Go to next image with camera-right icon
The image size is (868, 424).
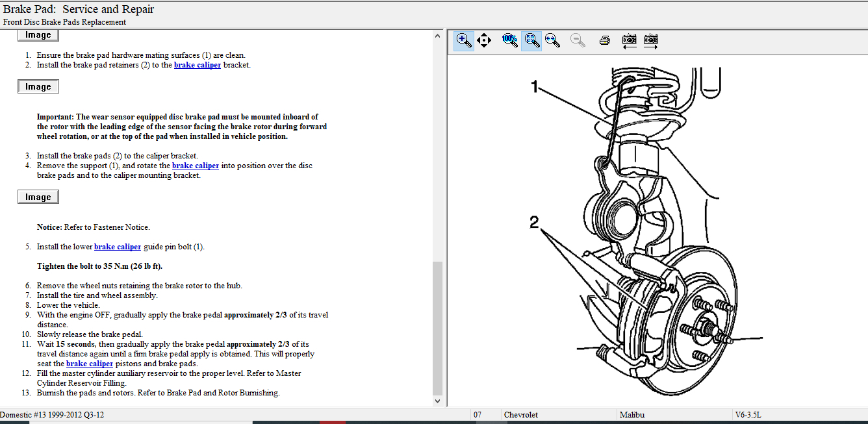[650, 40]
